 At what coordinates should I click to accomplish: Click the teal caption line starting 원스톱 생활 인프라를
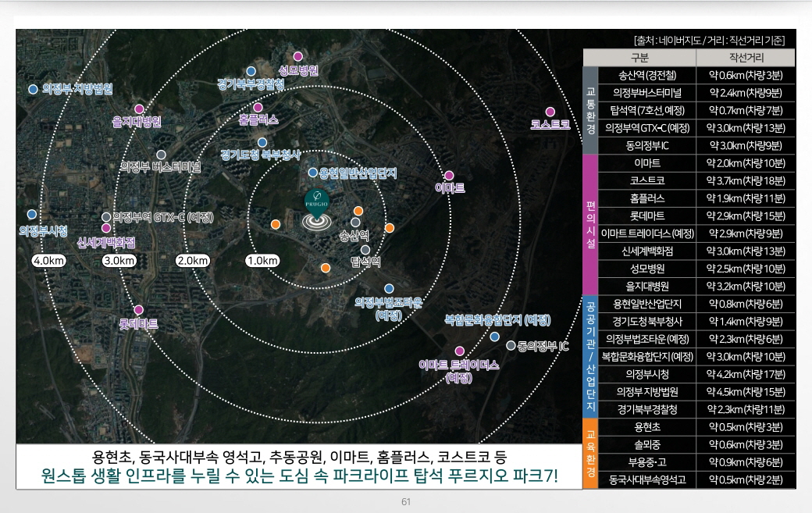tap(299, 476)
